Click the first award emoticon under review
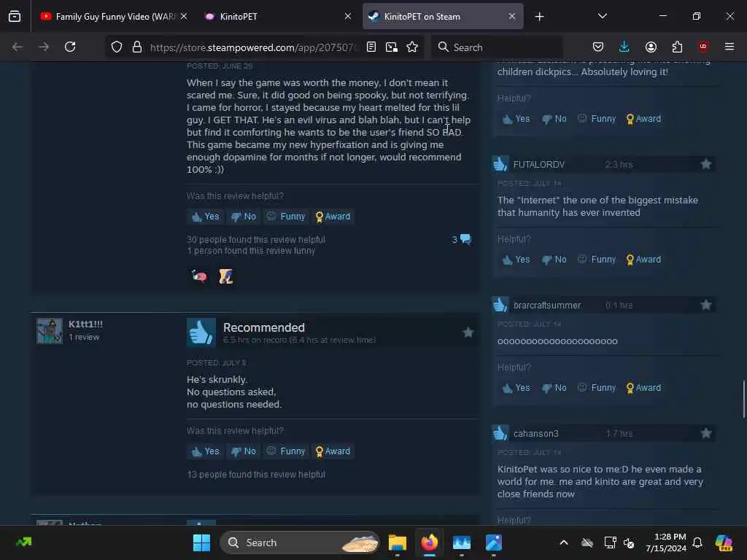This screenshot has width=747, height=560. tap(199, 276)
